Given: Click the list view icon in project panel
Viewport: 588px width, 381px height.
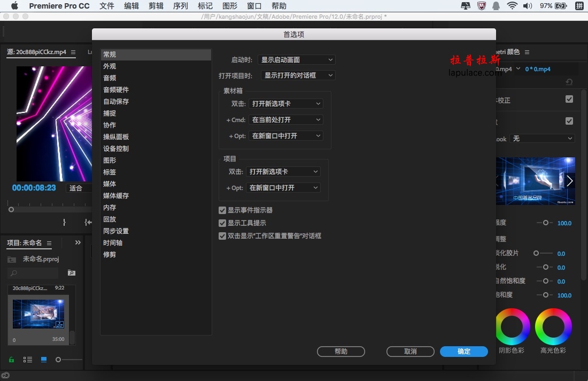Looking at the screenshot, I should [x=27, y=360].
